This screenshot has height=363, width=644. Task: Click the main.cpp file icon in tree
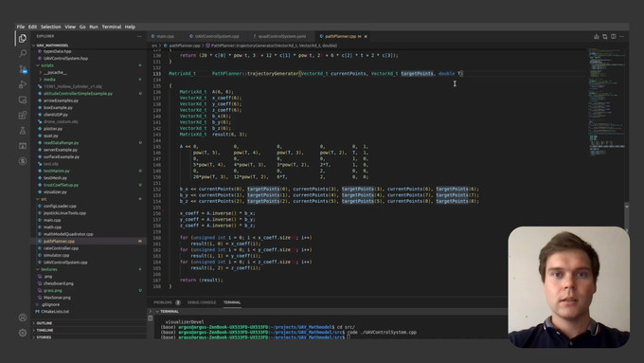[x=40, y=220]
